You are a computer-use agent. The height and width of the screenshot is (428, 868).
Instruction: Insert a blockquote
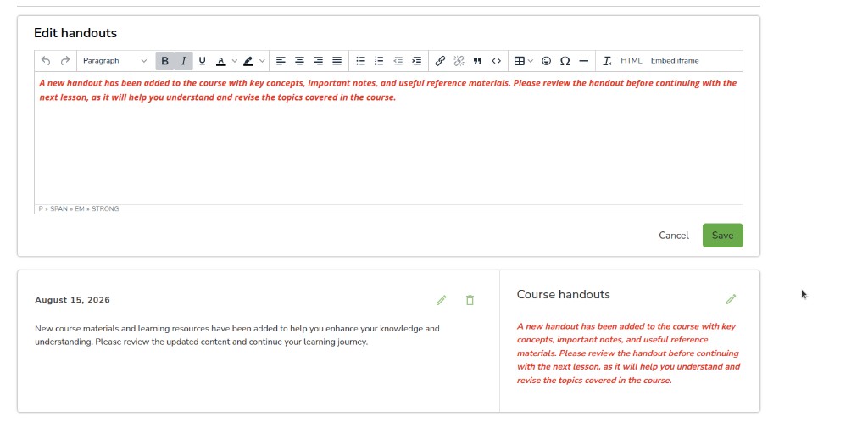[478, 61]
